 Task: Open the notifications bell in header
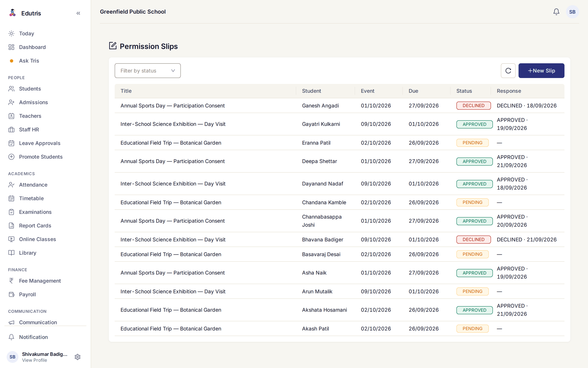tap(556, 12)
